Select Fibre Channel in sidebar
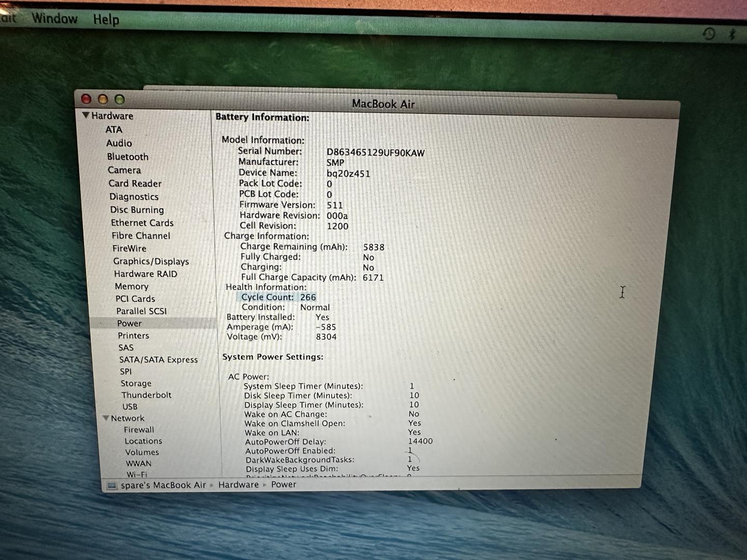747x560 pixels. 141,235
